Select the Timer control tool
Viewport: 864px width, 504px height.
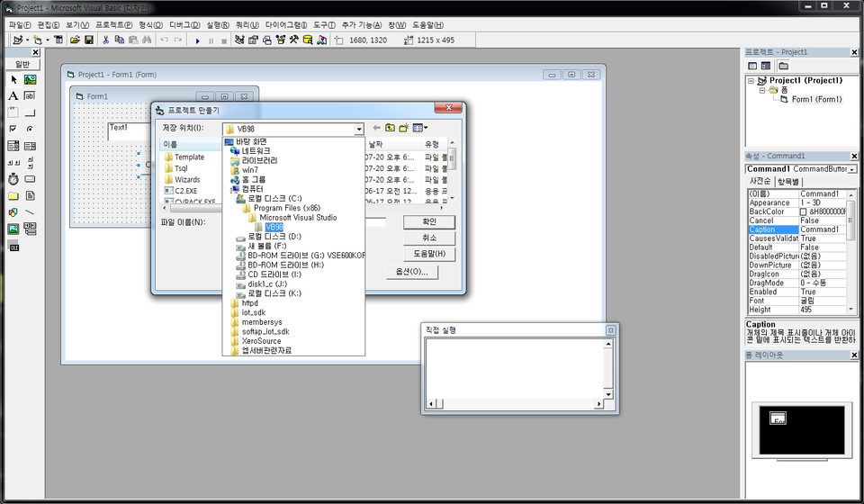tap(13, 179)
